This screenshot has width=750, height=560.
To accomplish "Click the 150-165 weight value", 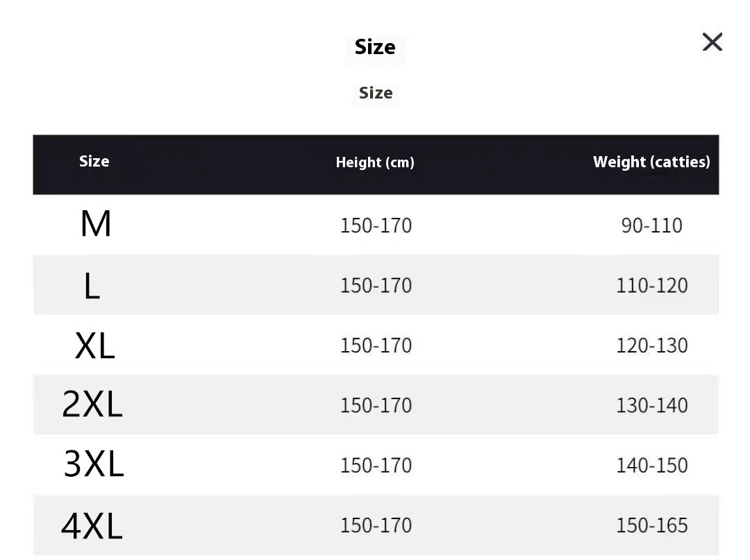I will [651, 525].
